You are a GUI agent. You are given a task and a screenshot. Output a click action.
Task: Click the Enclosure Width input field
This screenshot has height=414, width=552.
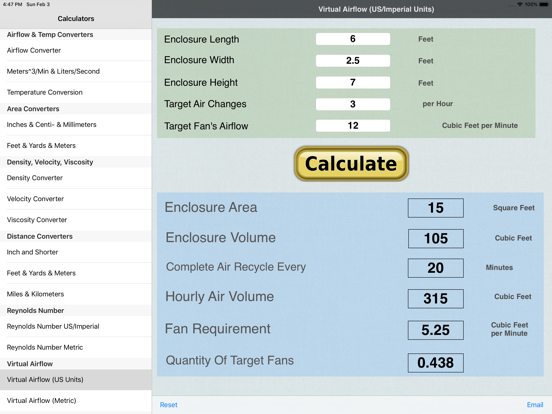pos(353,61)
